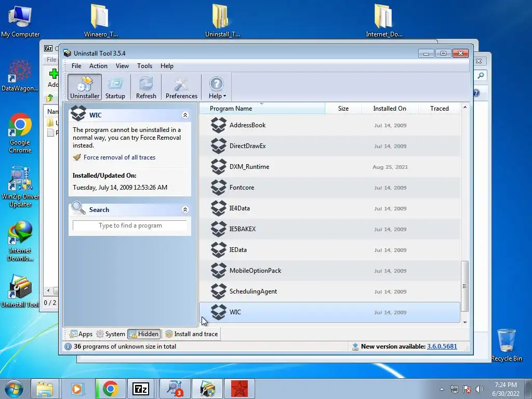Viewport: 532px width, 399px height.
Task: Click the Windows Start button
Action: (x=14, y=389)
